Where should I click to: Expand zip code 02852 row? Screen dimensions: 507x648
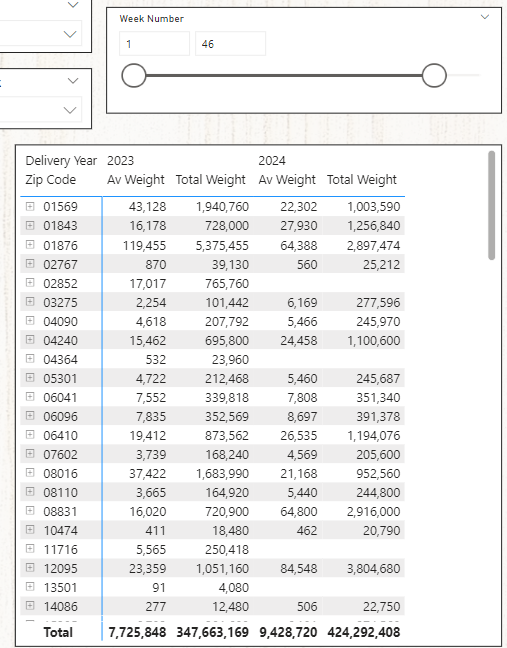(x=30, y=282)
